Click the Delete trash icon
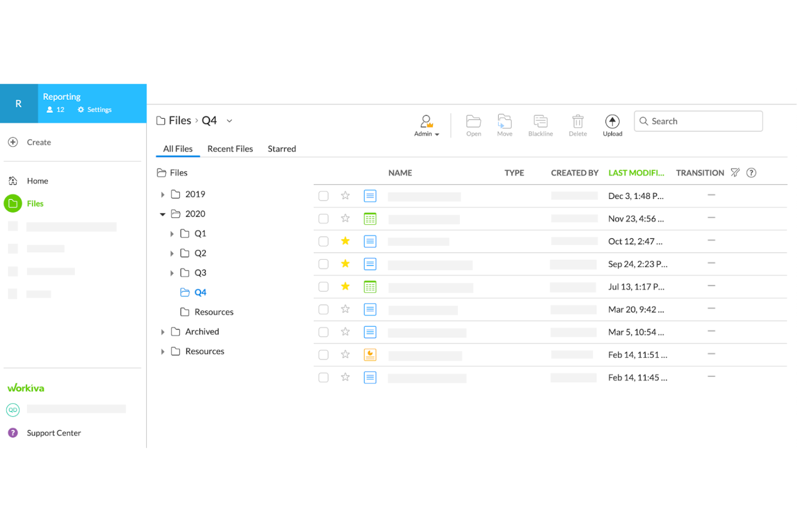 coord(577,121)
